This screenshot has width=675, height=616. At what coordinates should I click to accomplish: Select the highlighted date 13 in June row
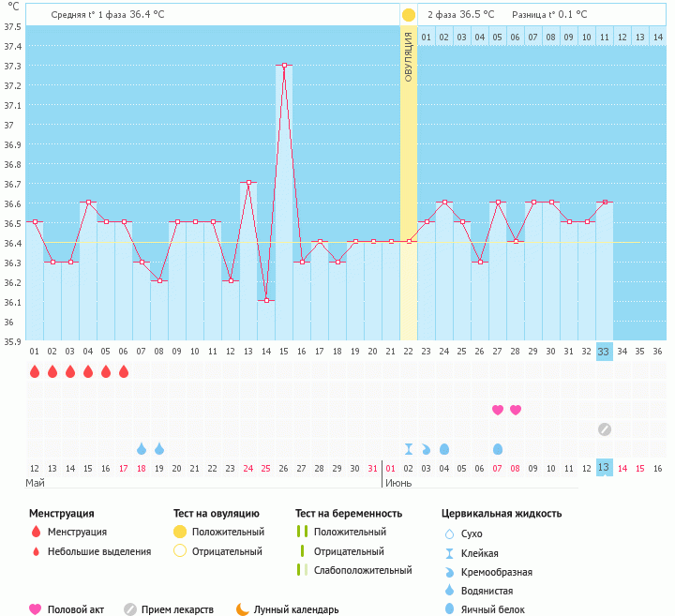(x=605, y=468)
